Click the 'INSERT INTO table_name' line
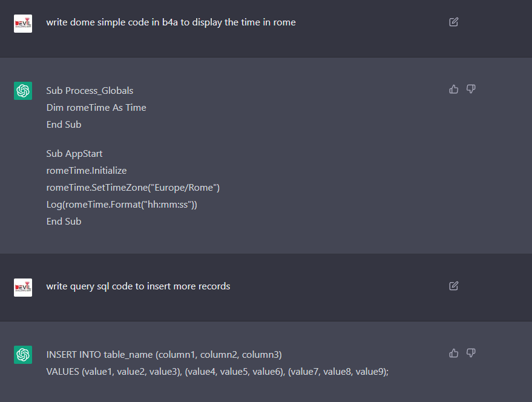Screen dimensions: 532x402 [164, 354]
